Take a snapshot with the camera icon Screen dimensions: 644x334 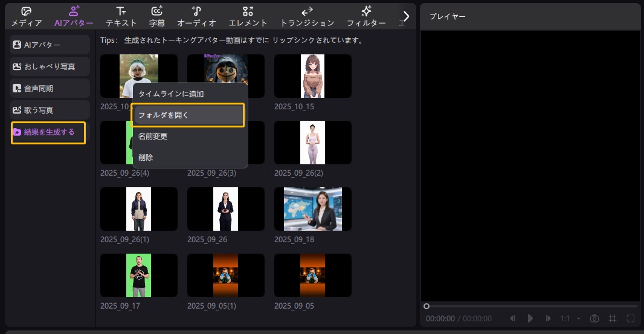(594, 318)
